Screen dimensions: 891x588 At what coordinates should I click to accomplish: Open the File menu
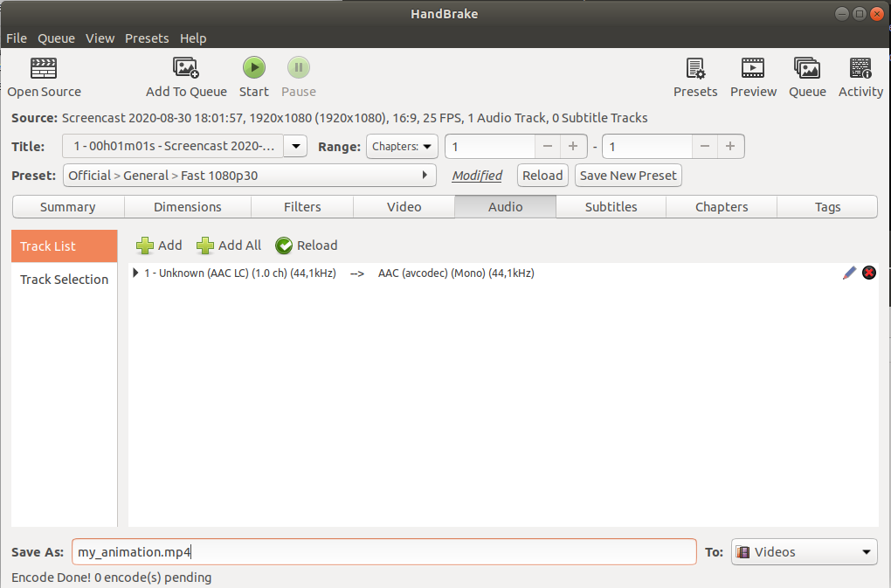17,38
